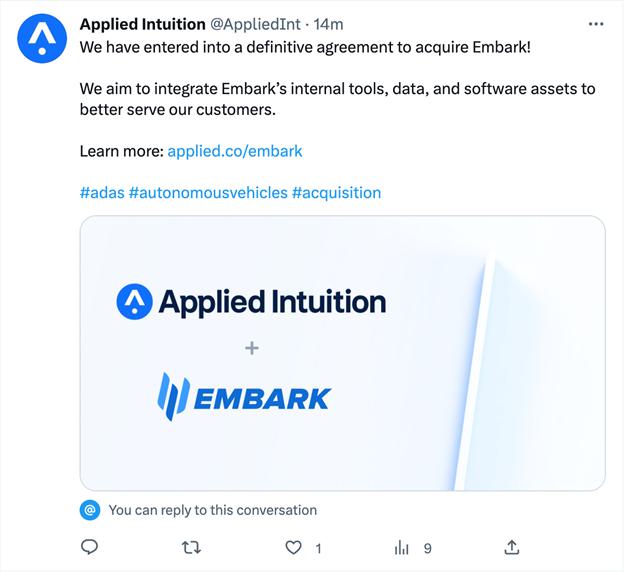Open the Applied Intuition + Embark image
624x572 pixels.
pyautogui.click(x=342, y=353)
